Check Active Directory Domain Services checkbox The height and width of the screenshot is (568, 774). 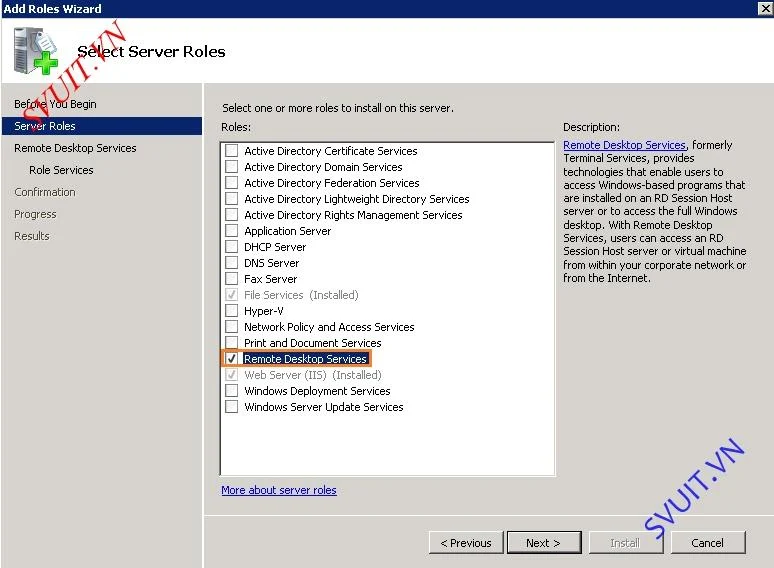tap(232, 167)
